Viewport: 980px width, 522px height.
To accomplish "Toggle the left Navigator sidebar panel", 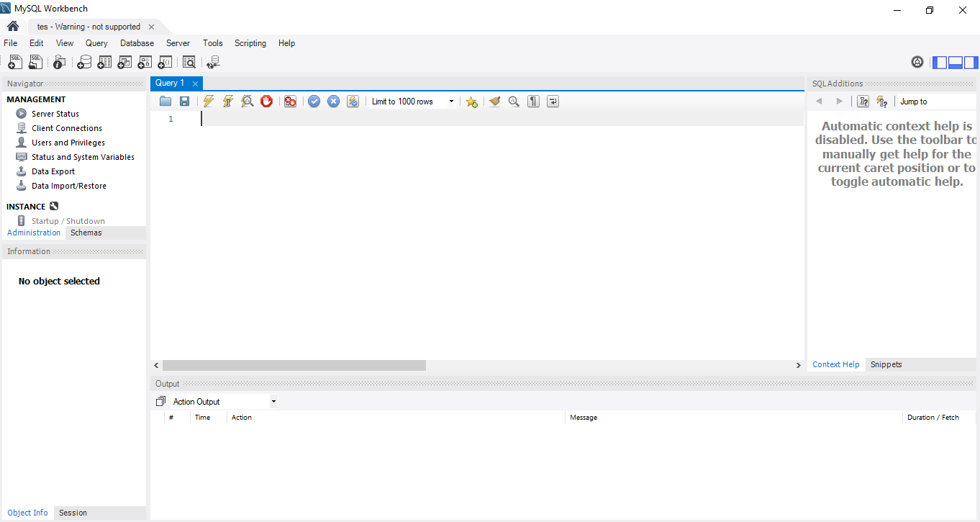I will [x=940, y=63].
